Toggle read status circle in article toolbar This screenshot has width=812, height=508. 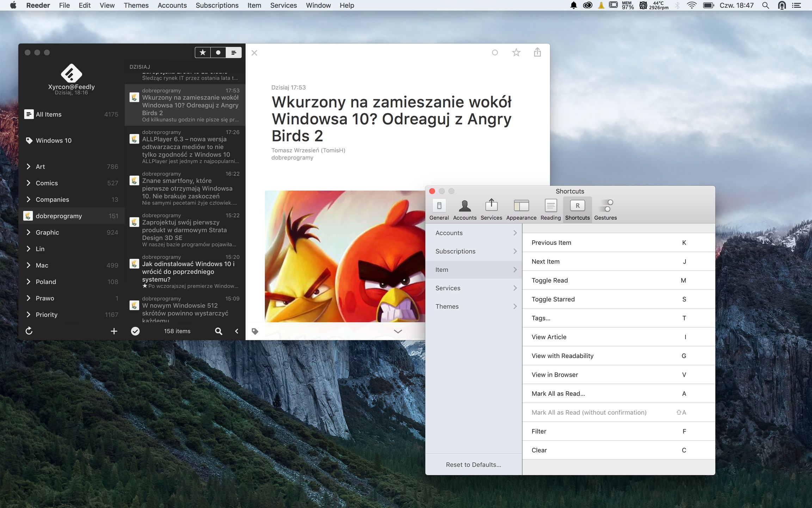coord(495,53)
